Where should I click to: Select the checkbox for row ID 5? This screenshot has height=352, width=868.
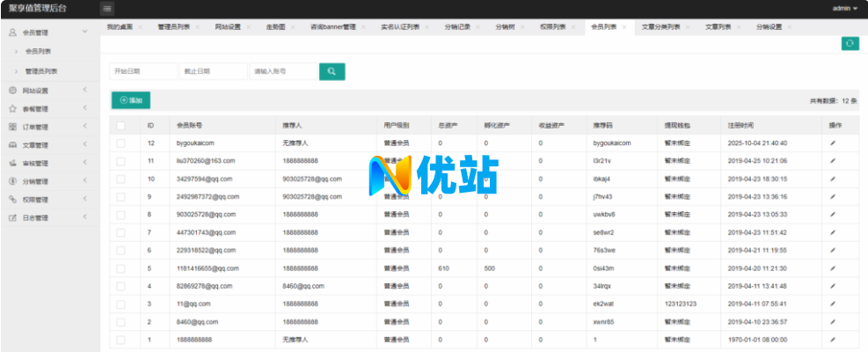(x=120, y=268)
